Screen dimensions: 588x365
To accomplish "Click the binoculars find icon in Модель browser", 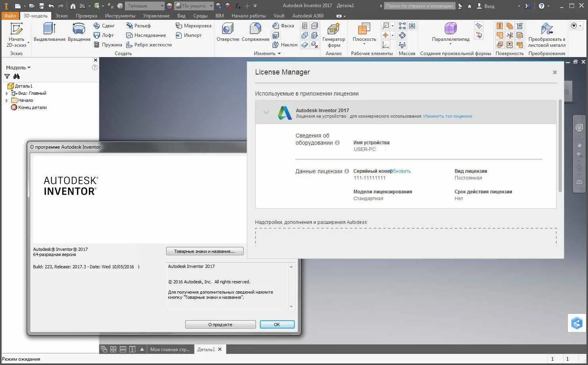I will pos(16,76).
